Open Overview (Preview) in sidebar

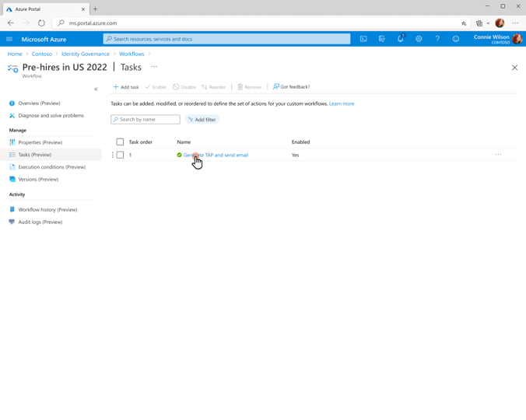39,103
